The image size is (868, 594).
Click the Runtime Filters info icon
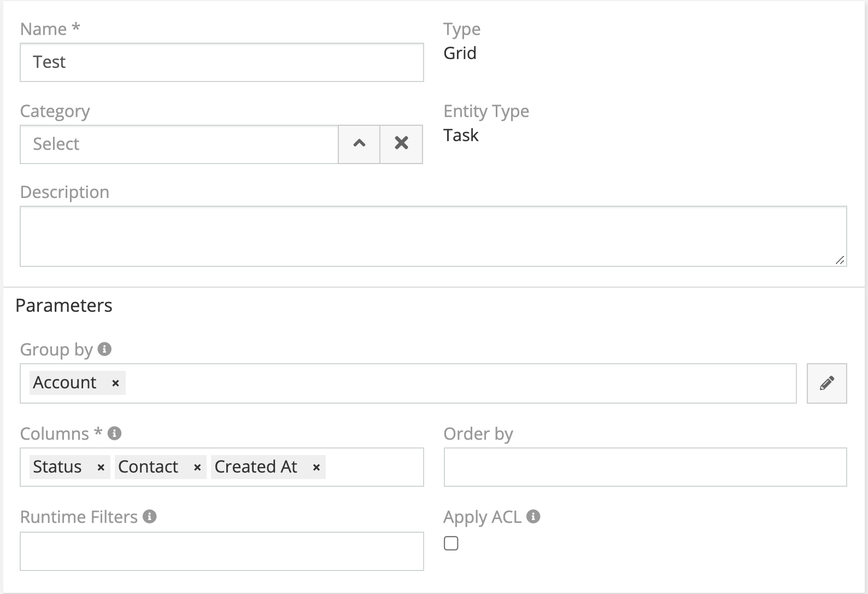pos(150,516)
